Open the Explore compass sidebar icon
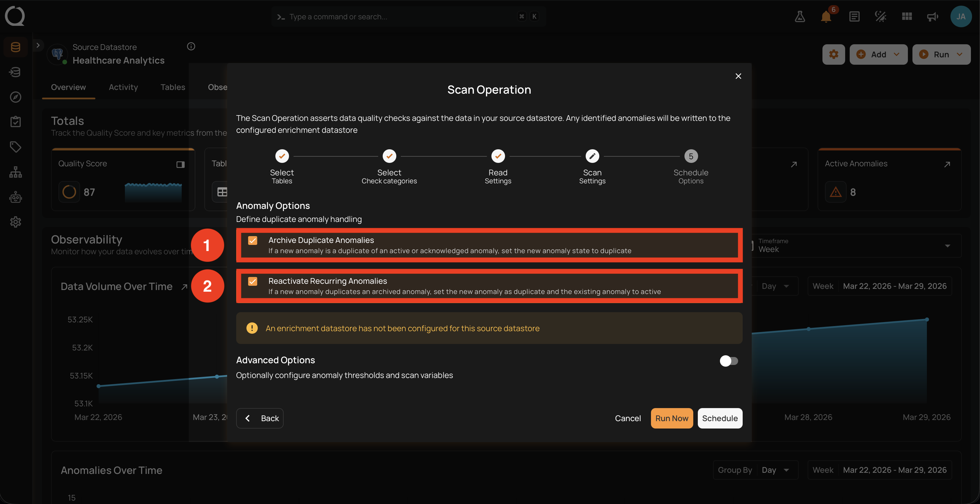 [x=16, y=97]
